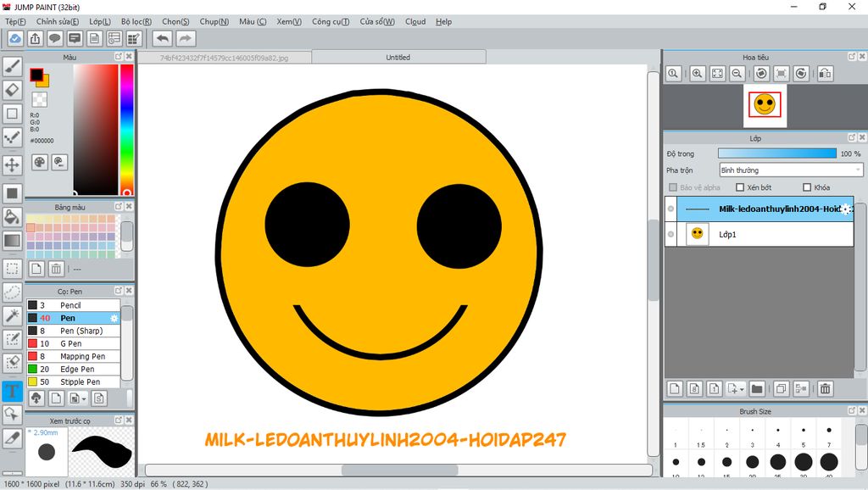Select the Select Pen tool
868x490 pixels.
click(x=12, y=339)
